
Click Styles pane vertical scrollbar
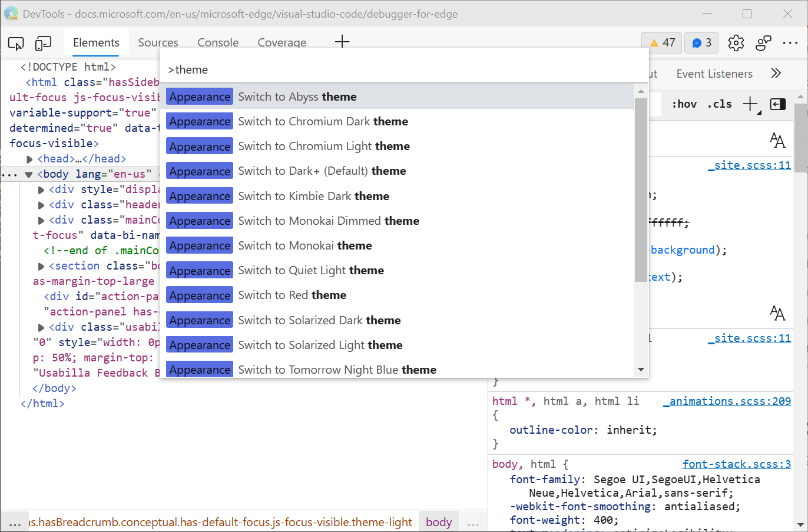click(801, 138)
